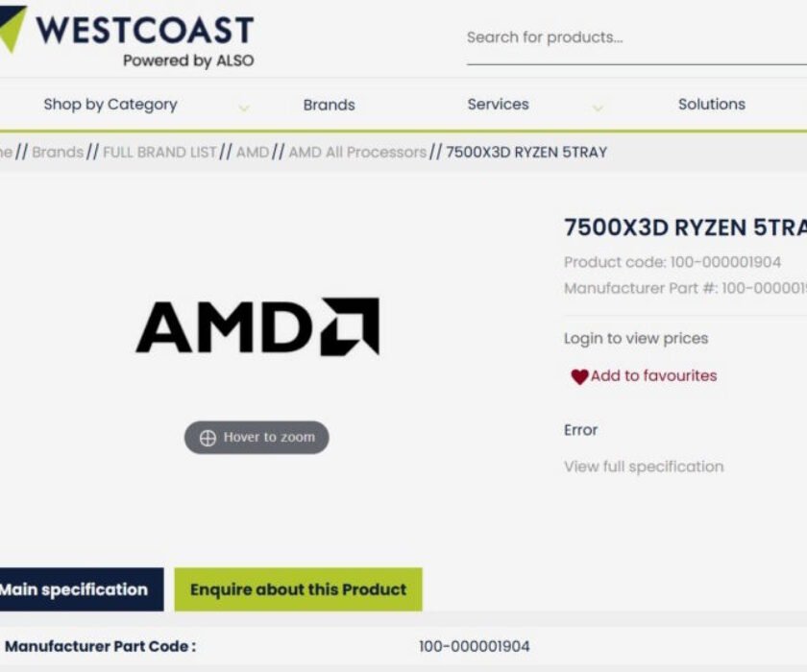Select the Brands menu item
The image size is (807, 672).
click(330, 104)
